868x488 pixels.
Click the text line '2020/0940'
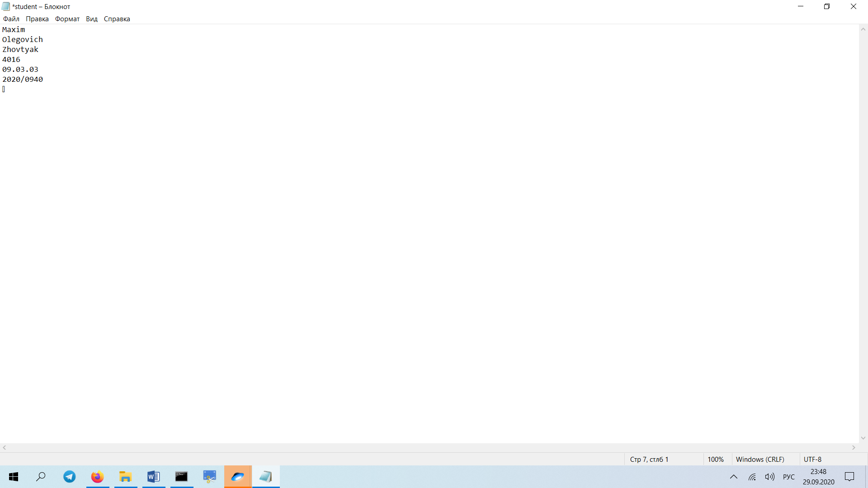tap(23, 80)
